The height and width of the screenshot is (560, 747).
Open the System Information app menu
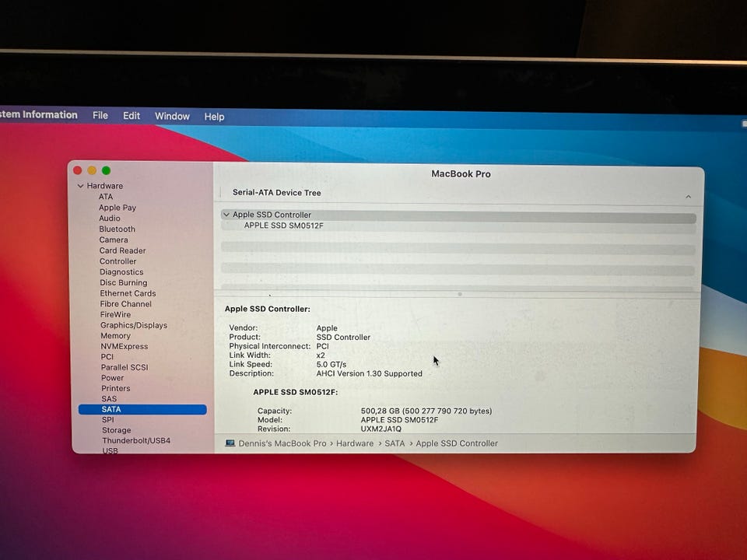point(38,115)
